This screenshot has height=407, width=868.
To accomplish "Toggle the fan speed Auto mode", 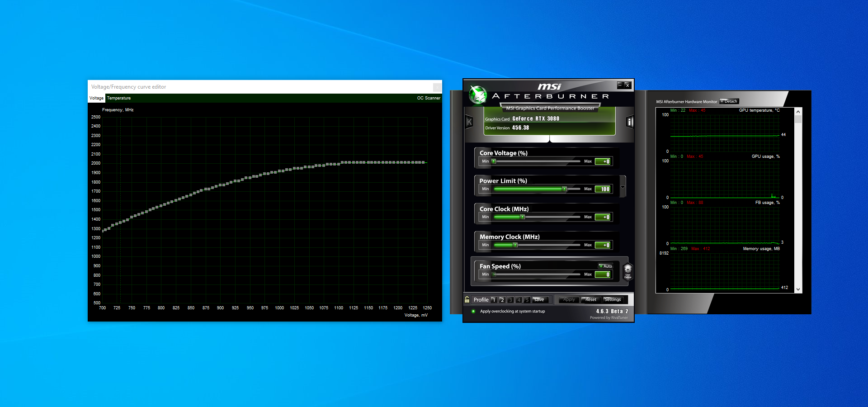I will coord(606,266).
